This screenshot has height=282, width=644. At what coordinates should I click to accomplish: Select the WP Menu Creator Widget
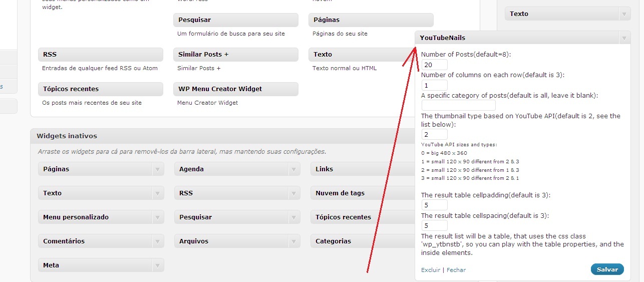pyautogui.click(x=235, y=89)
